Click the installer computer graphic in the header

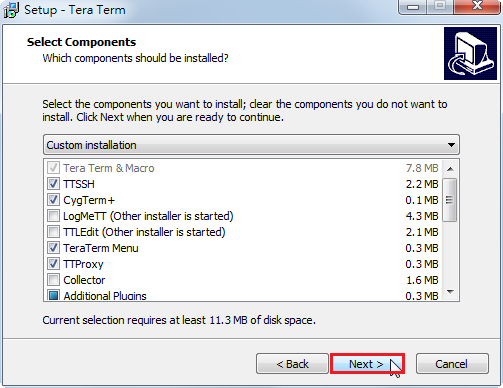pyautogui.click(x=470, y=53)
